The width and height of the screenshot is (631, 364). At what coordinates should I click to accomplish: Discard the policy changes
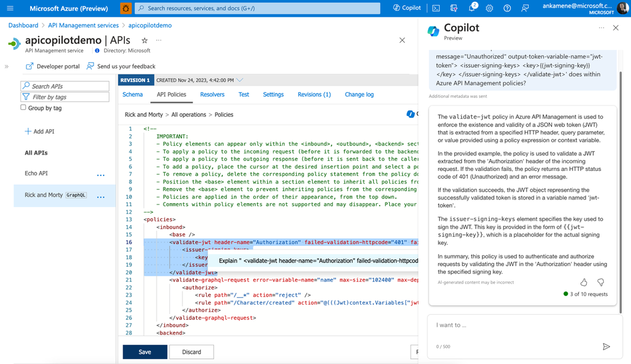(x=191, y=352)
